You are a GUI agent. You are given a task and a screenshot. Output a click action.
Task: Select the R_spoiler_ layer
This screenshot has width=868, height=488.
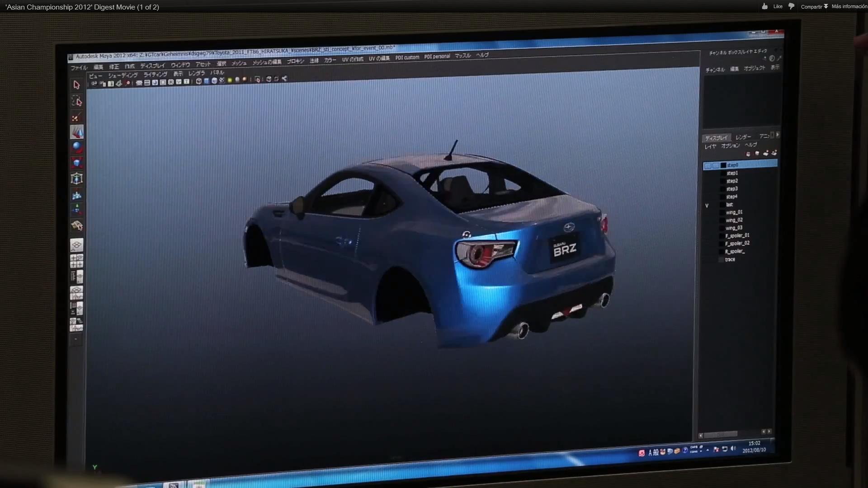[x=735, y=251]
